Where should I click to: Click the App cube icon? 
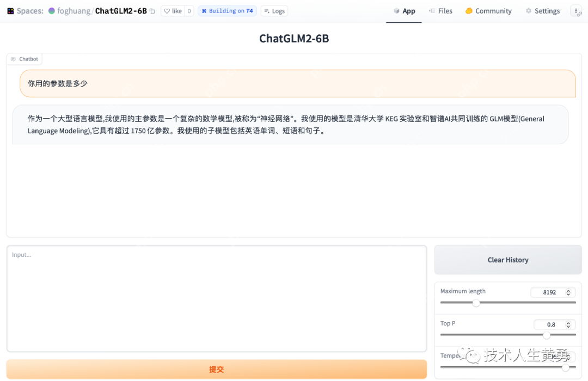397,10
